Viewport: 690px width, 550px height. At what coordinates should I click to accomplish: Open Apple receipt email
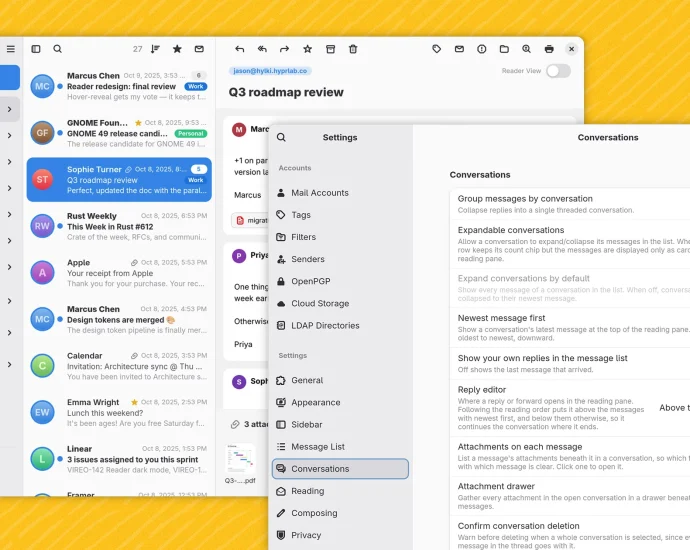coord(119,273)
